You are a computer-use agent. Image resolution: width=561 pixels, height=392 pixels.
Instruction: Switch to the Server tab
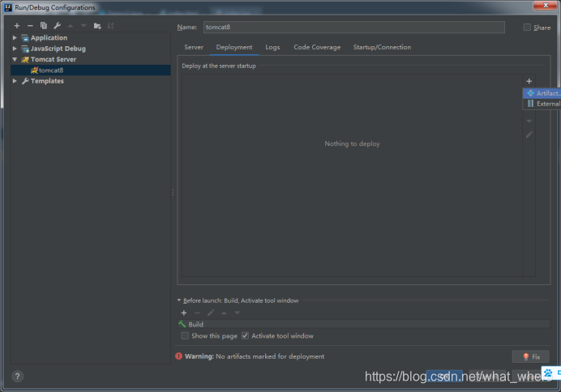point(194,47)
